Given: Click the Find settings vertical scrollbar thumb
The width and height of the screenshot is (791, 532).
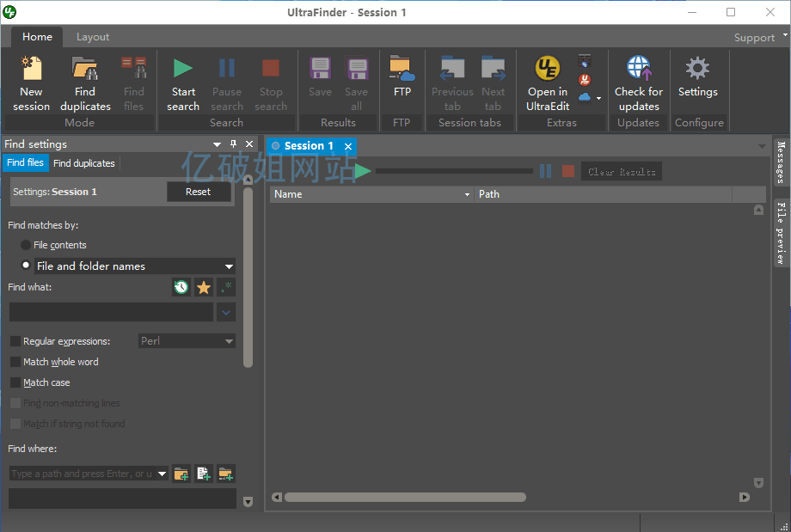Looking at the screenshot, I should pyautogui.click(x=248, y=278).
